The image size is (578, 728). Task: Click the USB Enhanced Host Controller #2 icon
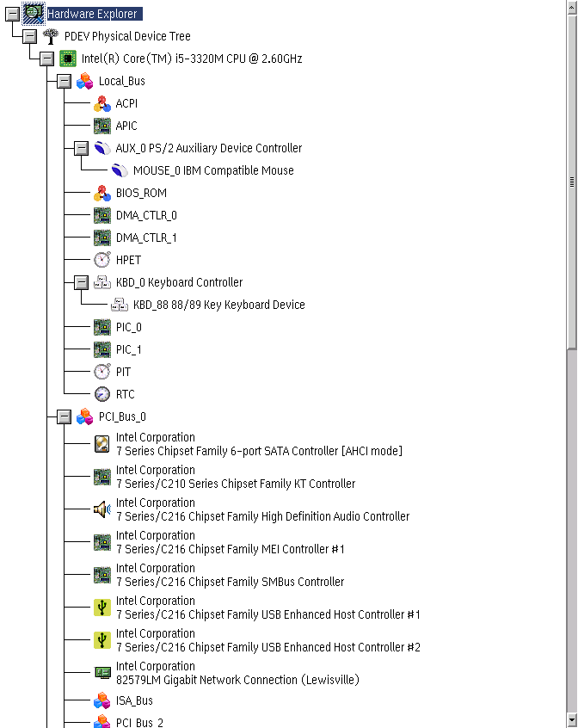point(102,640)
